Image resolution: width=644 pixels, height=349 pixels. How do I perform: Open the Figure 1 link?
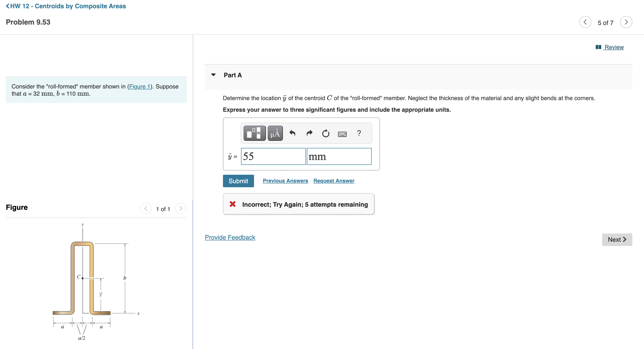[140, 86]
